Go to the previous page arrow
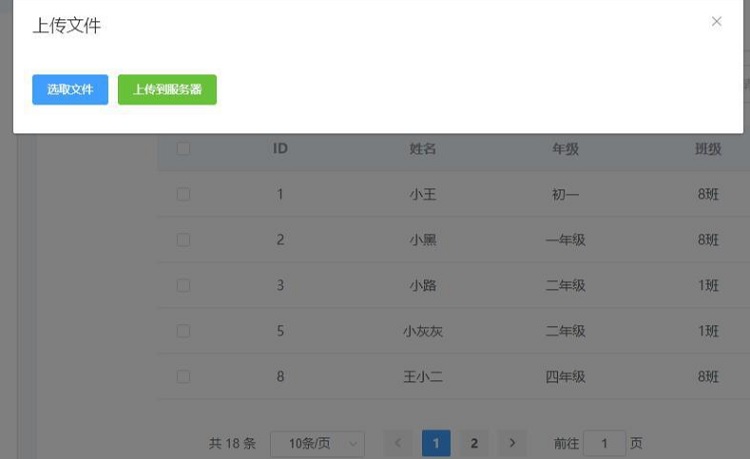This screenshot has width=750, height=459. (398, 443)
